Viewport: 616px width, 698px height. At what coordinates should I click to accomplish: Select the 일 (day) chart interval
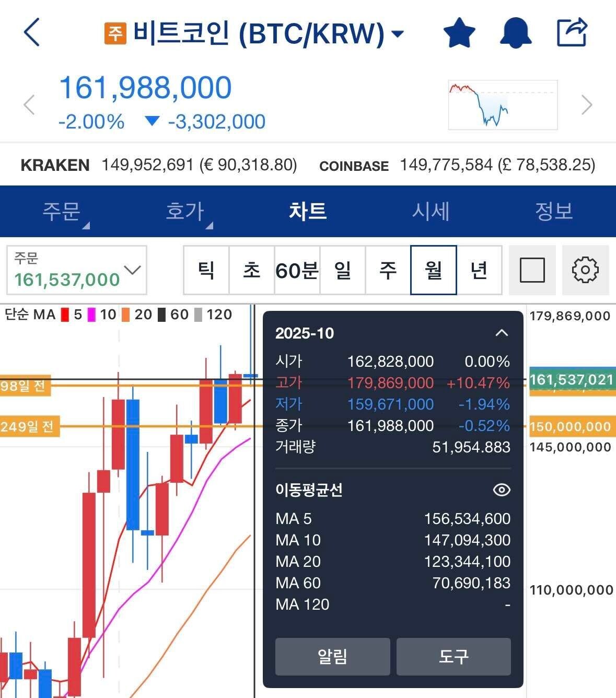(342, 270)
